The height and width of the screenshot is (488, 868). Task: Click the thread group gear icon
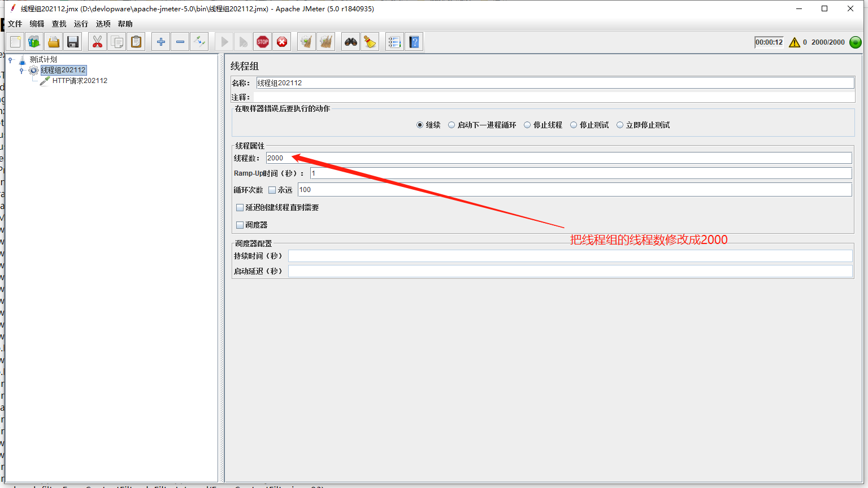33,70
